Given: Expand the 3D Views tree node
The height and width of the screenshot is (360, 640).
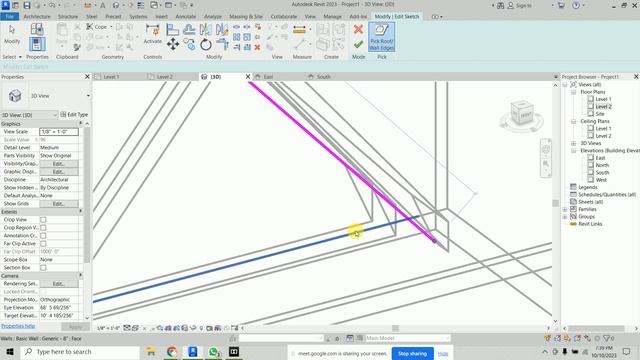Looking at the screenshot, I should point(573,143).
